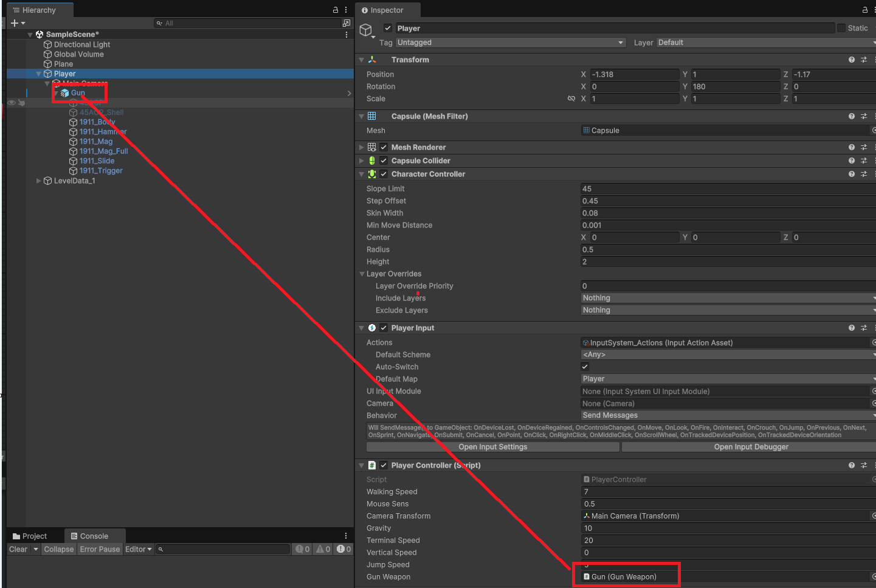The width and height of the screenshot is (876, 588).
Task: Collapse the Player hierarchy node
Action: click(39, 74)
